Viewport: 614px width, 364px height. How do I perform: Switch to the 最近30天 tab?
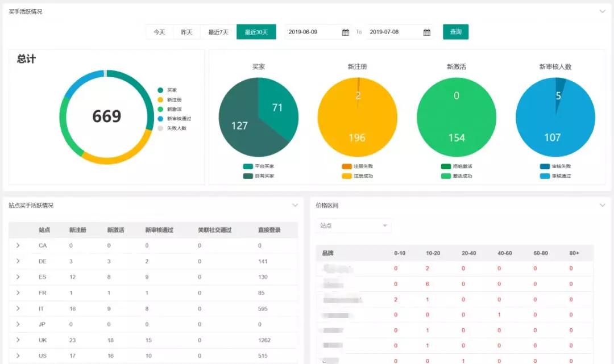[256, 32]
